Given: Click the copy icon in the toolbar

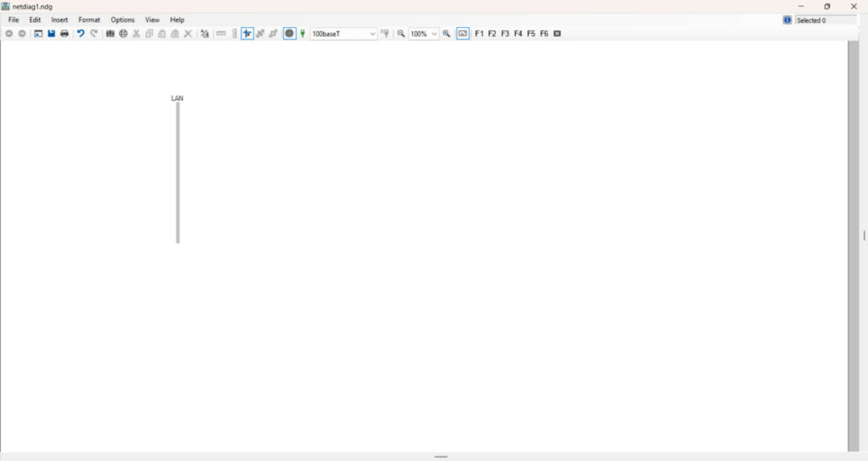Looking at the screenshot, I should point(149,34).
